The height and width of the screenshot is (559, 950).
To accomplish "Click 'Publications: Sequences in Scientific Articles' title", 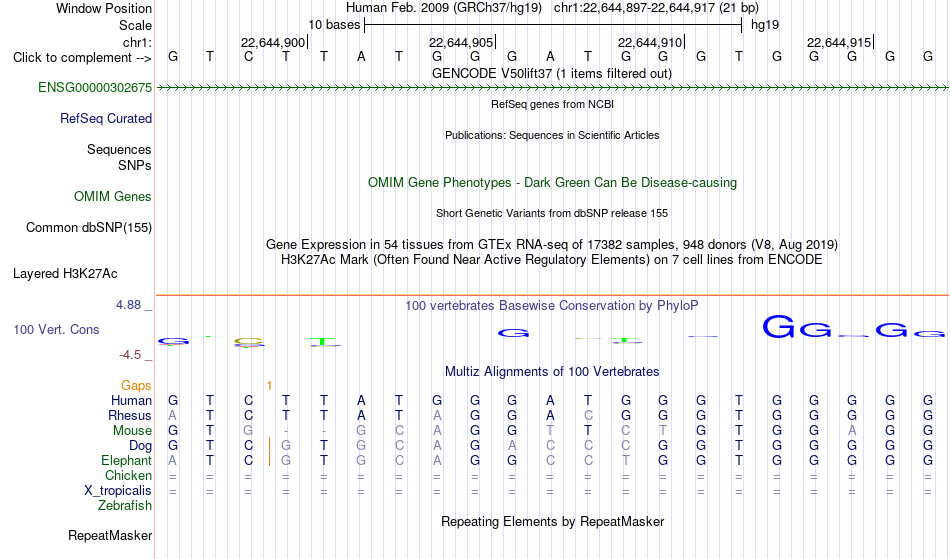I will (x=552, y=135).
